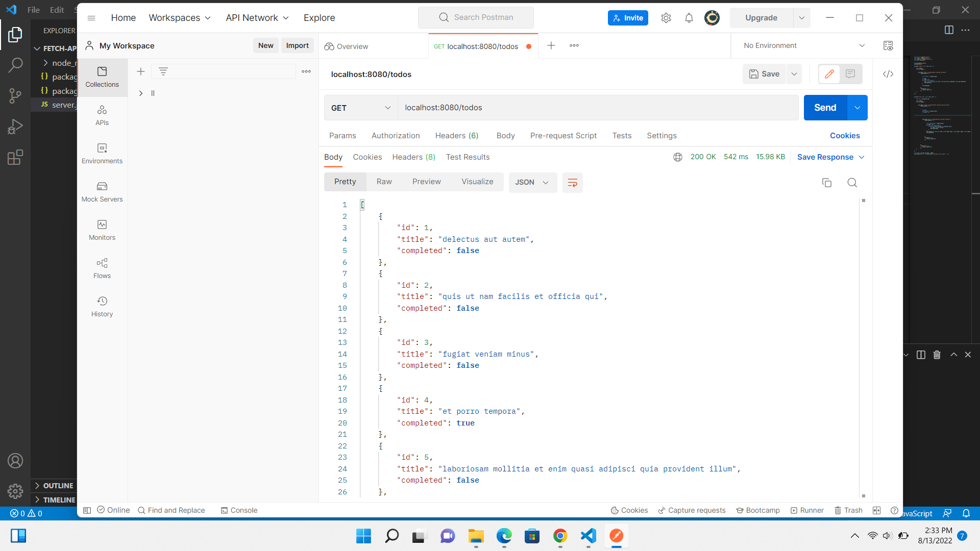Click the Invite button
The width and height of the screenshot is (980, 551).
pos(628,18)
